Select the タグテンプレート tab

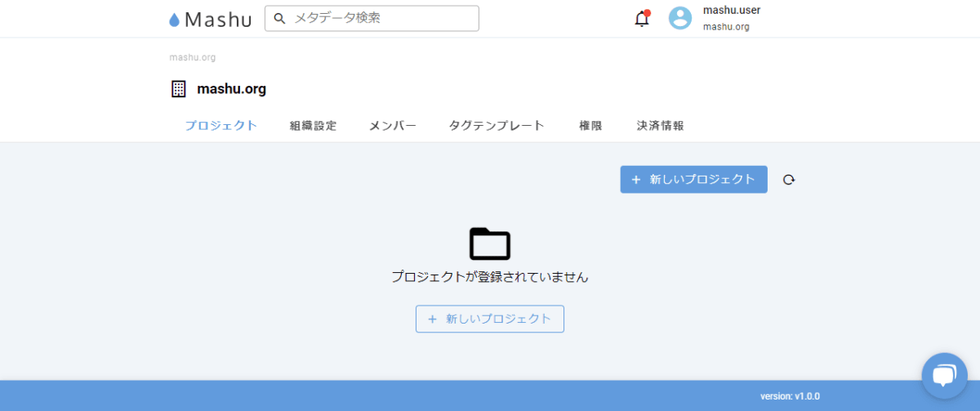click(x=497, y=126)
